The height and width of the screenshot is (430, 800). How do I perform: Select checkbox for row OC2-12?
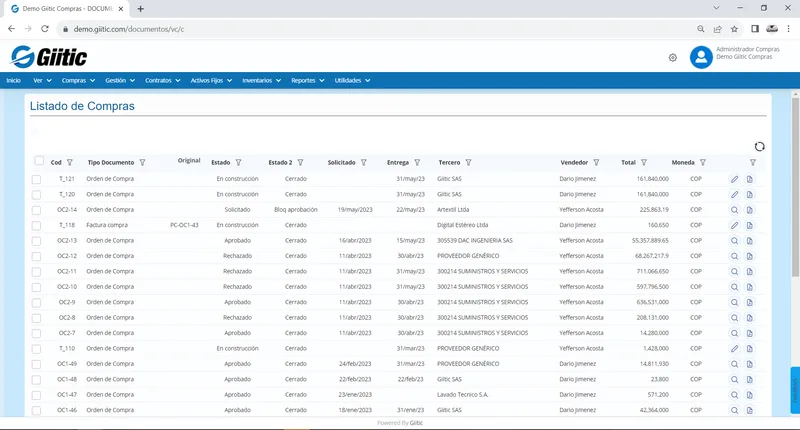tap(36, 256)
